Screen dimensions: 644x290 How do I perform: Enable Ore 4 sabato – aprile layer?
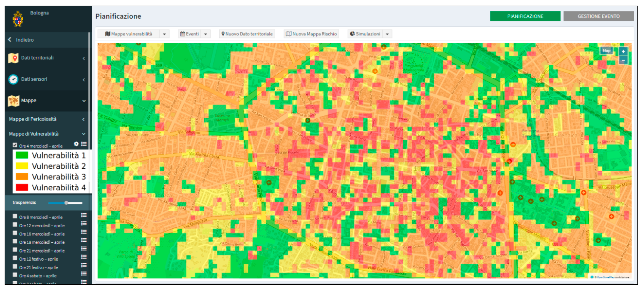15,275
